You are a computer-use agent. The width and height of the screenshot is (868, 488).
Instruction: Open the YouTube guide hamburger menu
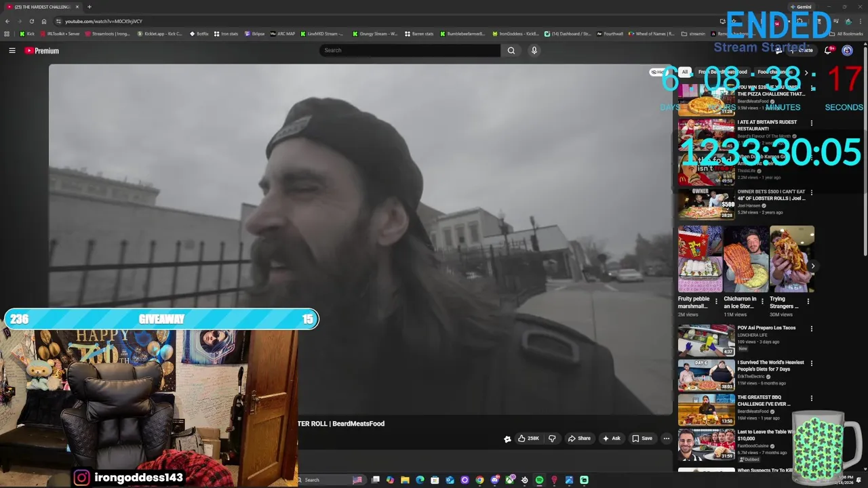(12, 50)
